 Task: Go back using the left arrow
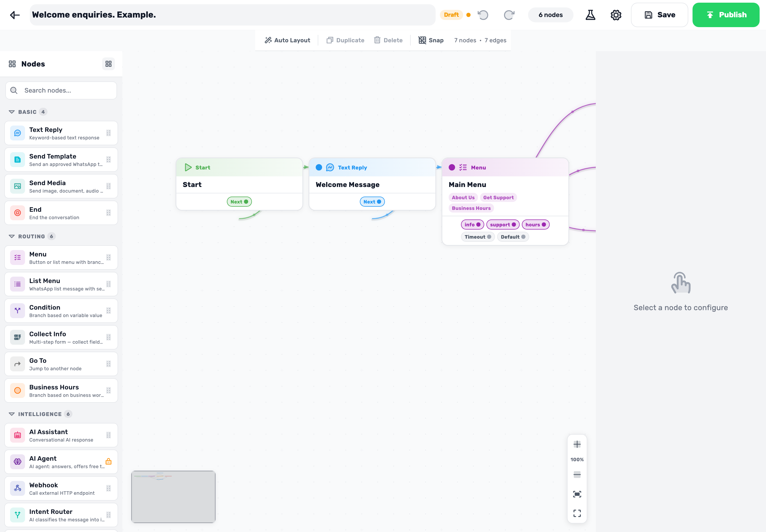click(15, 15)
